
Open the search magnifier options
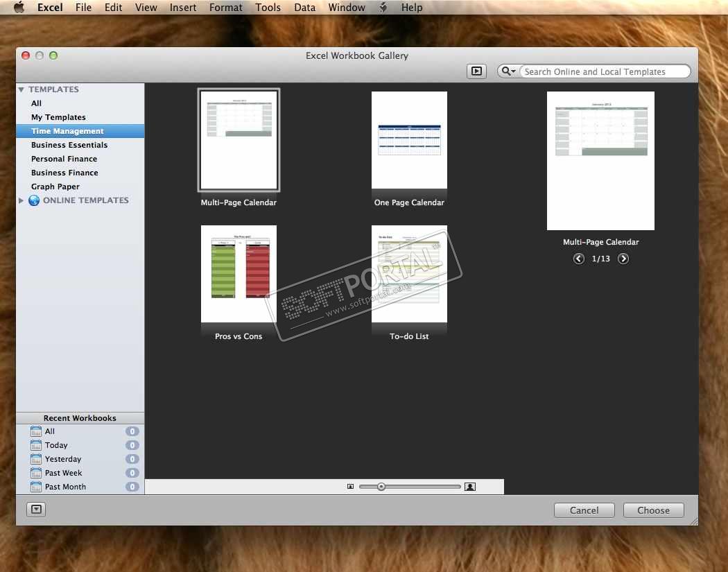[508, 71]
